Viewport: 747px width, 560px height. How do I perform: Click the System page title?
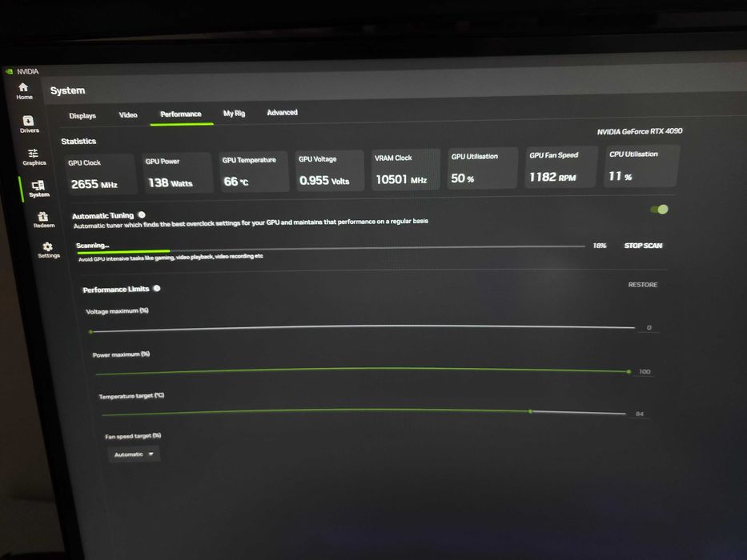pos(67,90)
